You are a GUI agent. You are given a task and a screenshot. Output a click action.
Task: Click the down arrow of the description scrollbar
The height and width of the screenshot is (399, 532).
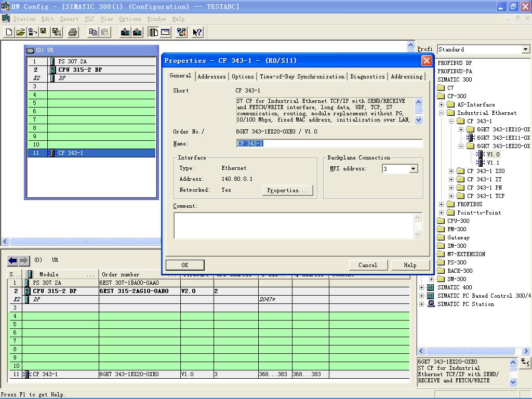pyautogui.click(x=418, y=120)
